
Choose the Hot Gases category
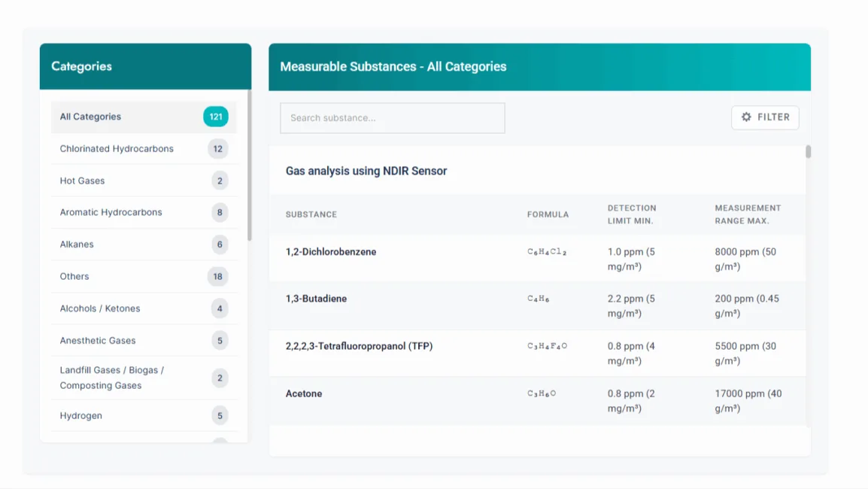click(83, 181)
